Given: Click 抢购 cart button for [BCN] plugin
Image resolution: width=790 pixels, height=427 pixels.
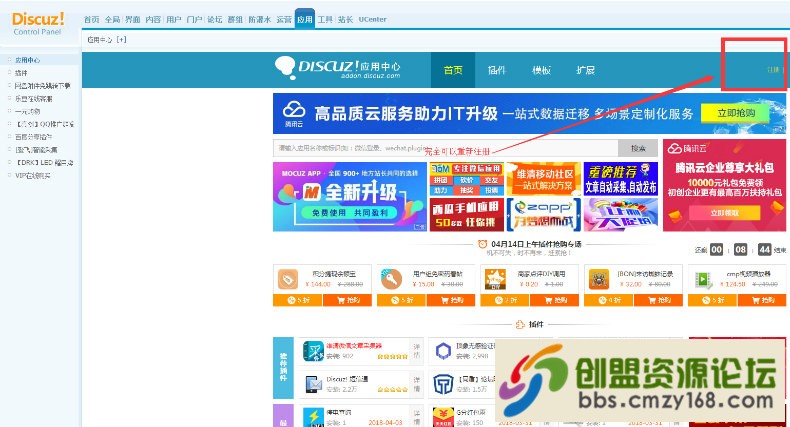Looking at the screenshot, I should coord(659,300).
